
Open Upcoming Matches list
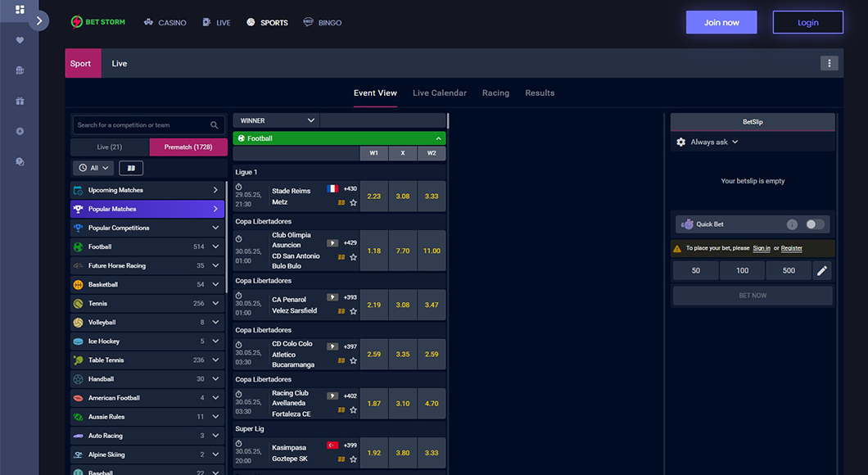(x=147, y=191)
